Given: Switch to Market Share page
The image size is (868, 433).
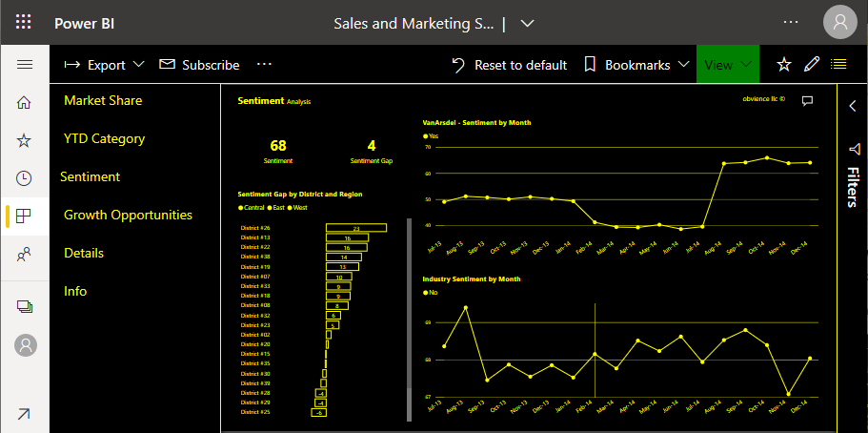Looking at the screenshot, I should [x=103, y=100].
